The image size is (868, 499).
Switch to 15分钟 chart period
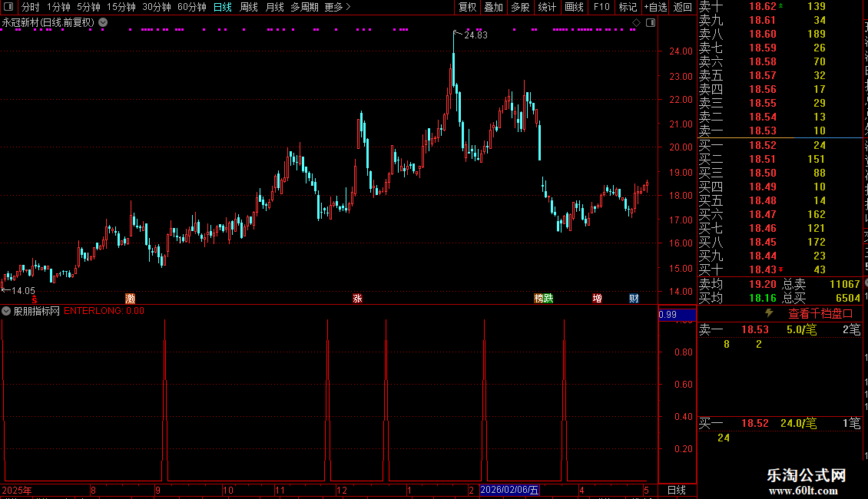tap(121, 7)
